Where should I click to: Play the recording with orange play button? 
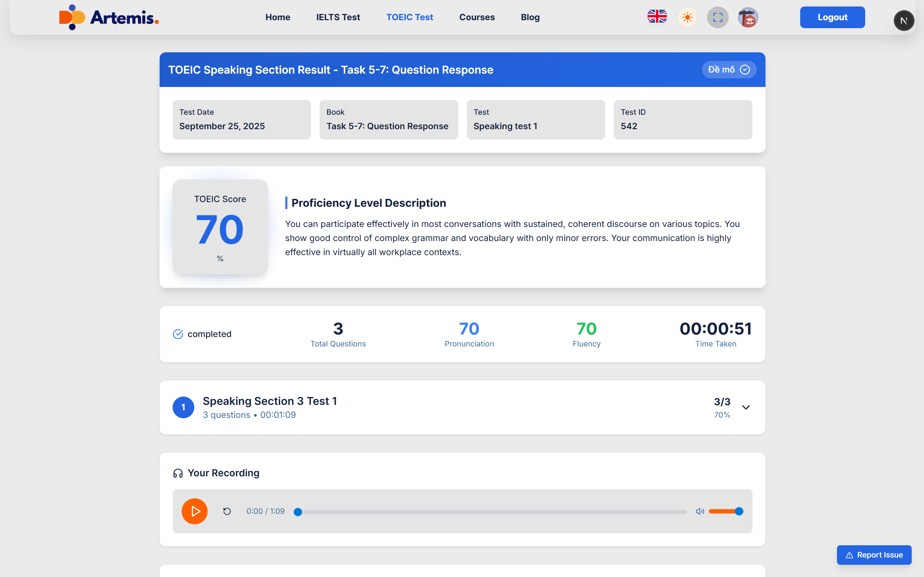pos(194,511)
